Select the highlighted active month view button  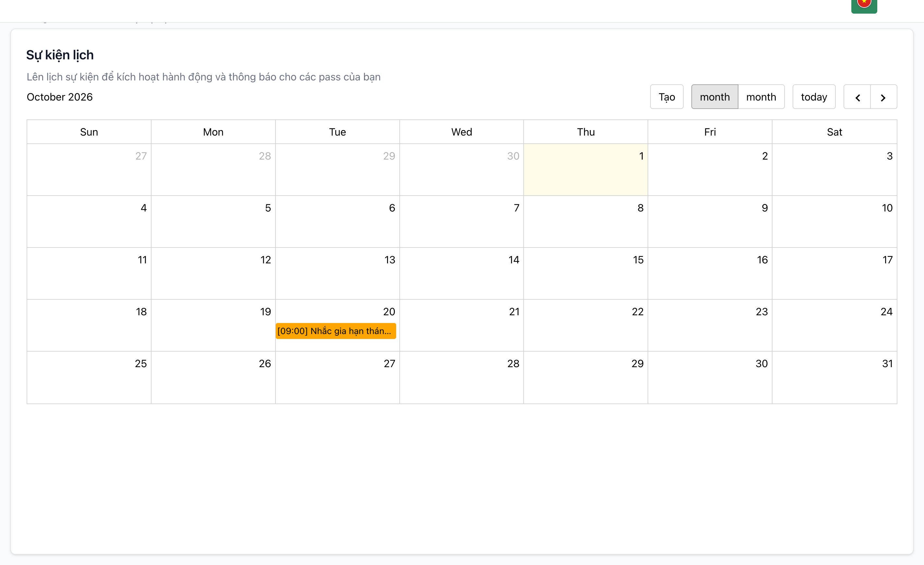click(715, 97)
